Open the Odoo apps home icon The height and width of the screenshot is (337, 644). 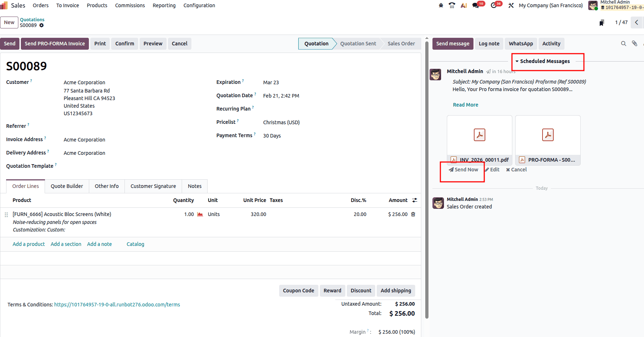(x=4, y=5)
